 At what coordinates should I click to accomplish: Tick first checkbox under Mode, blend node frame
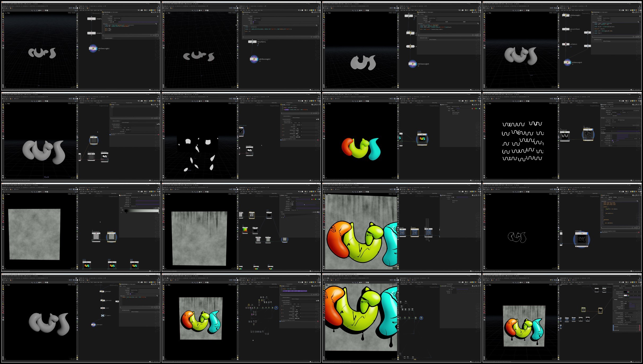pyautogui.click(x=451, y=112)
